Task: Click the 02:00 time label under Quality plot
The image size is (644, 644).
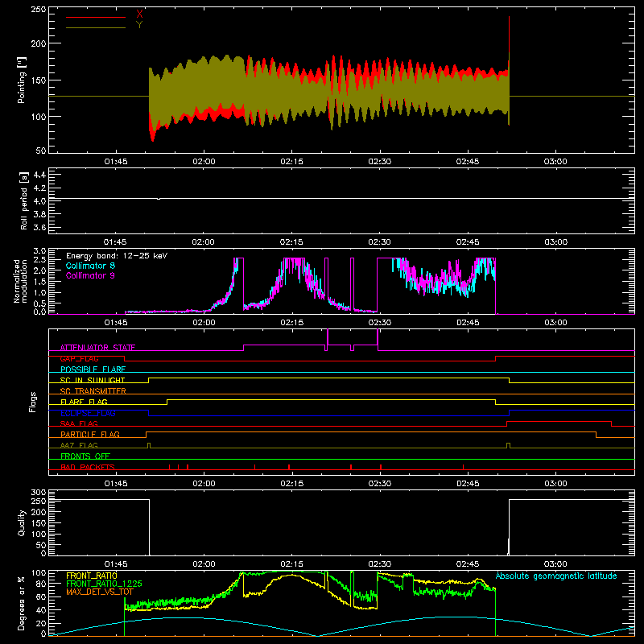Action: point(204,564)
